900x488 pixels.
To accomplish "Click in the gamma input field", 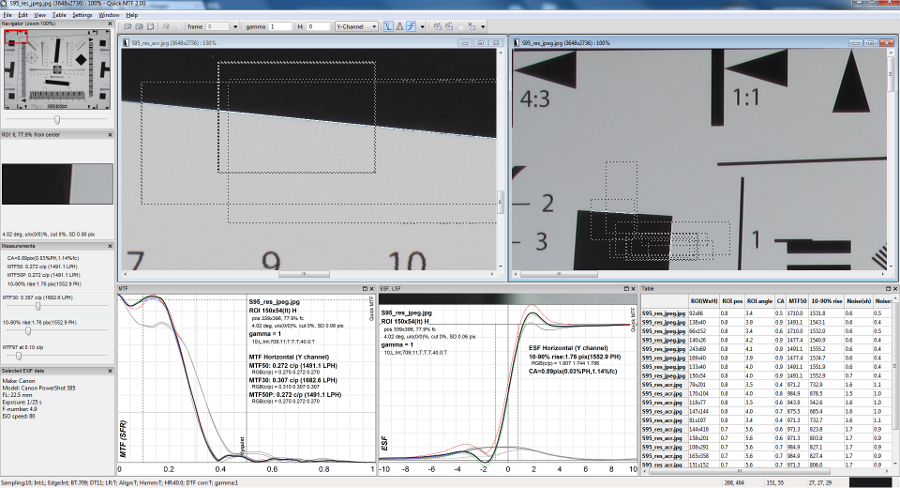I will (x=280, y=27).
